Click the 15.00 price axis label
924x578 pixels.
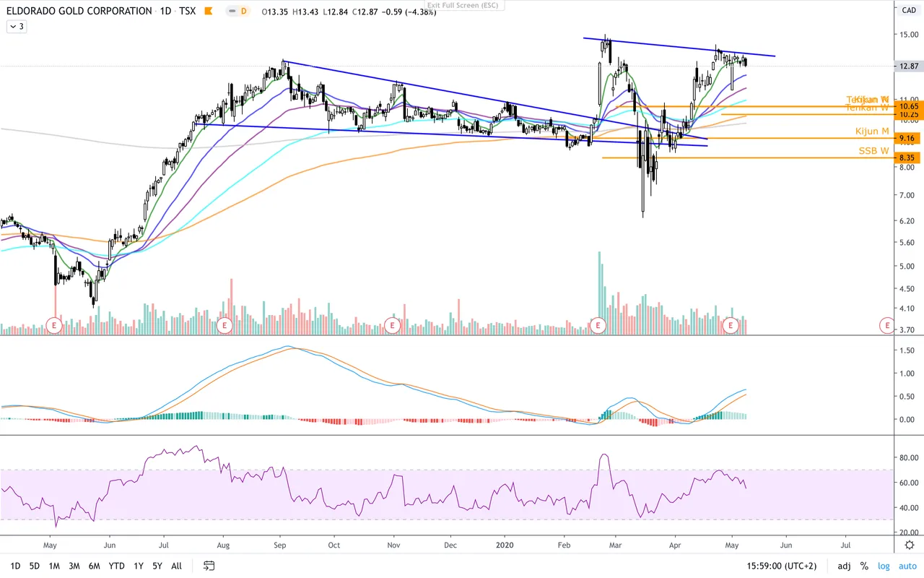(x=908, y=34)
